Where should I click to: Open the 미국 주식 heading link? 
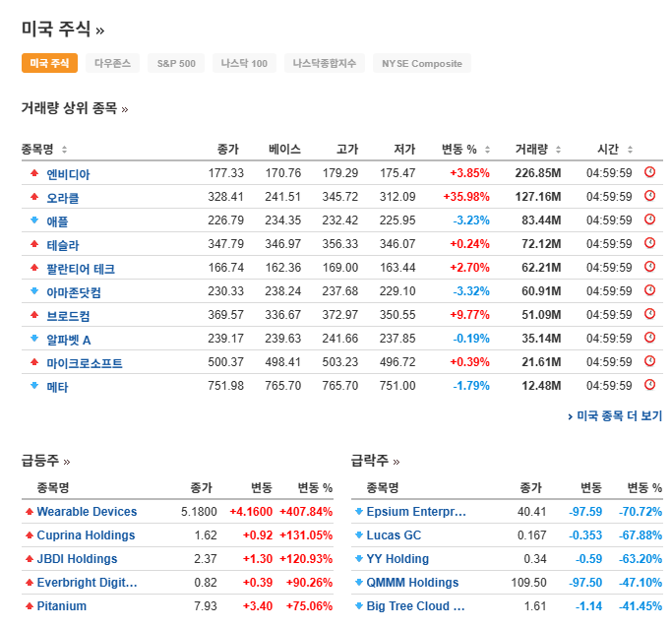click(x=63, y=30)
